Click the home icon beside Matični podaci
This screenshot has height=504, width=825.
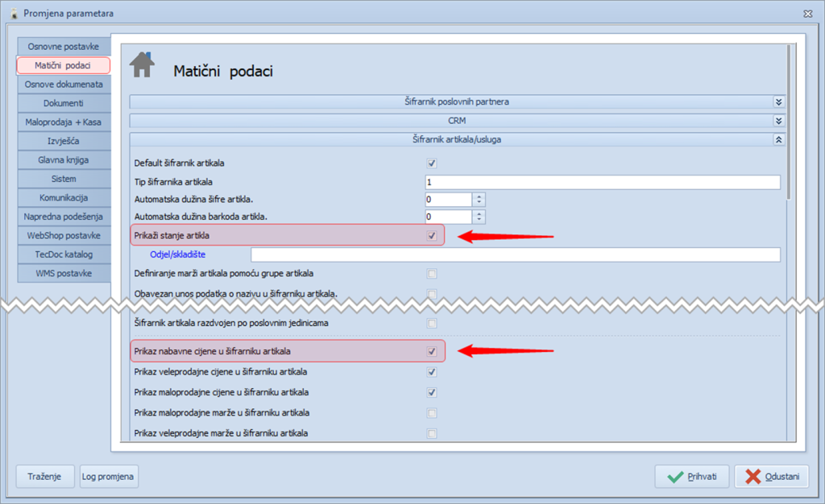coord(142,65)
